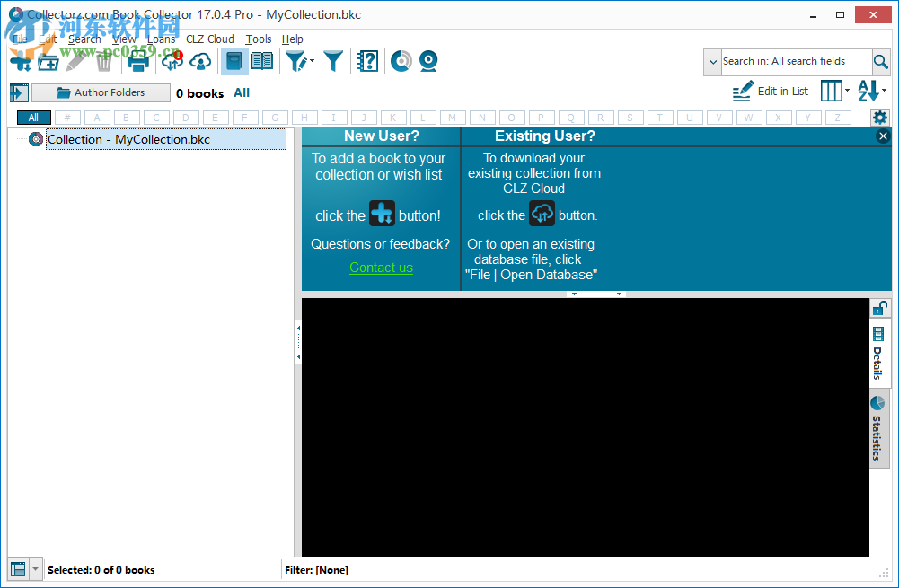Toggle folder panel with arrow panel icon
Viewport: 899px width, 588px height.
click(19, 92)
